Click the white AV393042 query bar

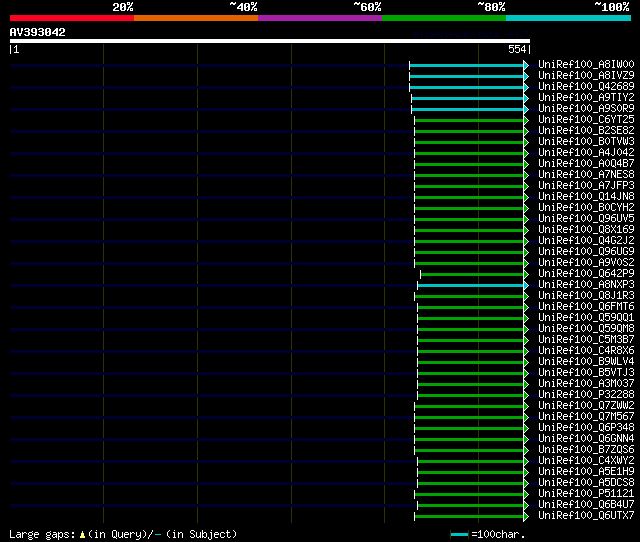point(270,41)
